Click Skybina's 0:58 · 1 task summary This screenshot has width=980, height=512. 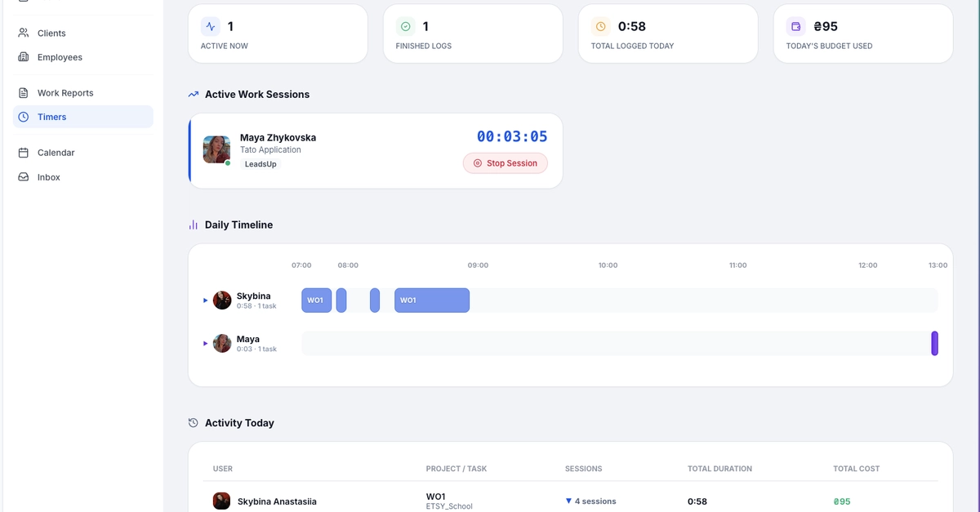tap(256, 306)
